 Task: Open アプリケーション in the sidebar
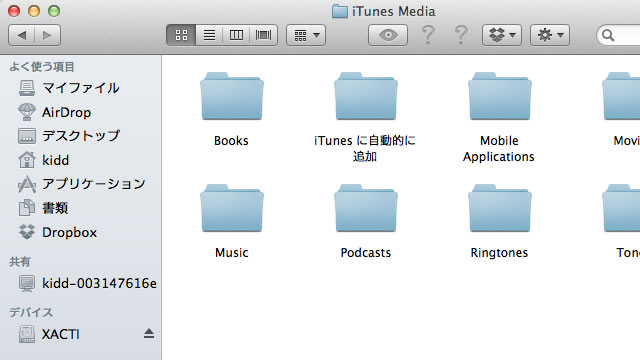coord(80,184)
